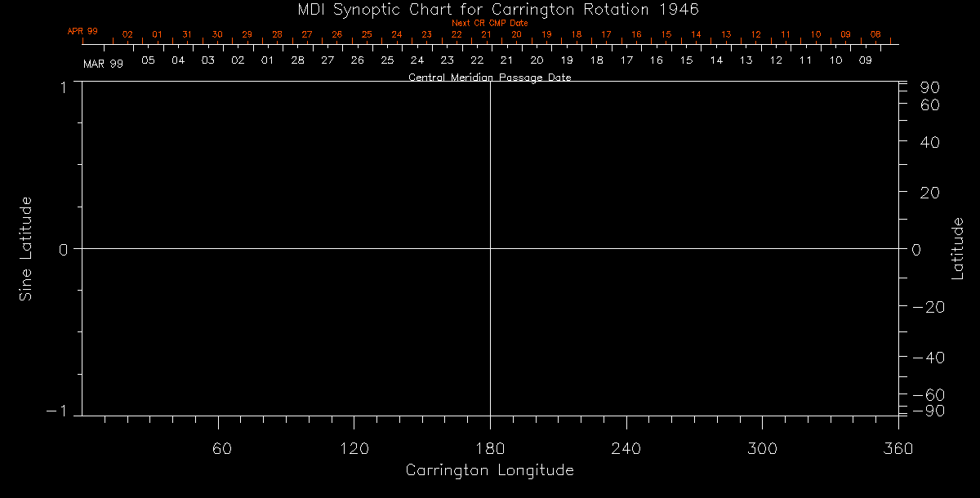Select the red Next CR CMP Date label
The height and width of the screenshot is (498, 980).
(489, 23)
